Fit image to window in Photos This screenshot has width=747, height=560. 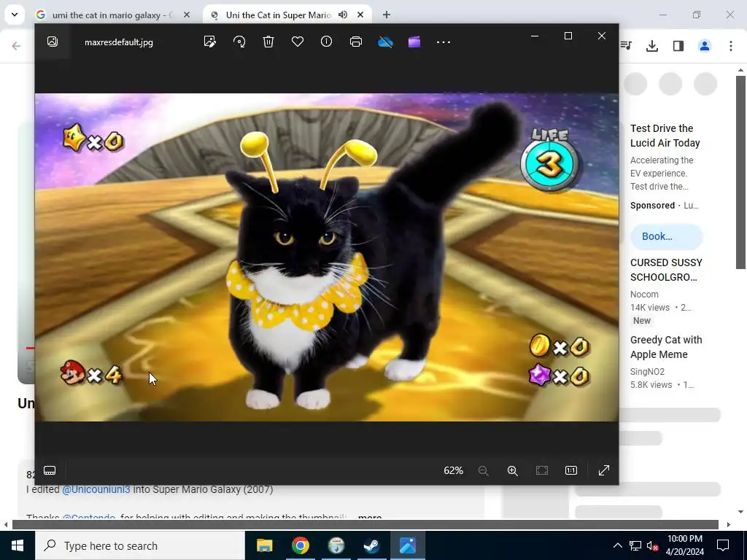tap(542, 470)
